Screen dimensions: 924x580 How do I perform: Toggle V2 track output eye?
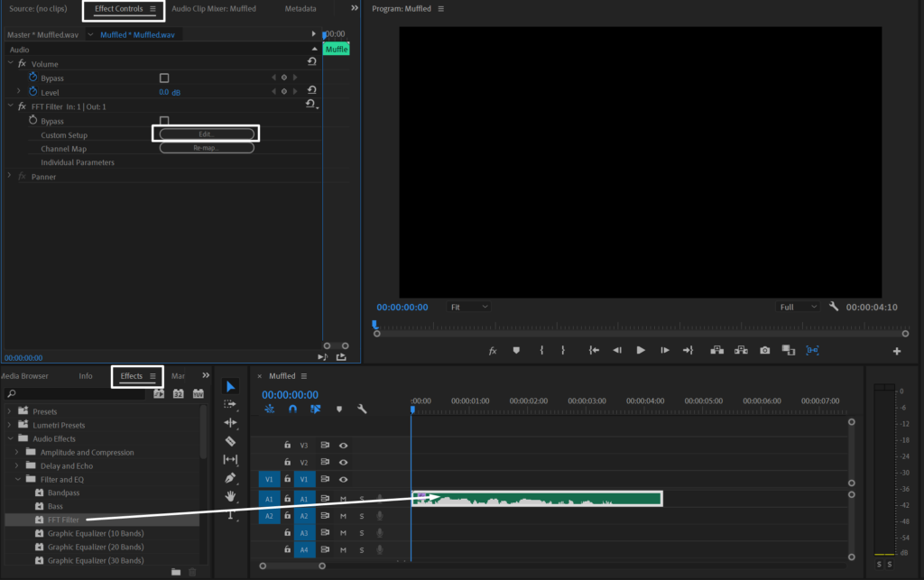click(x=343, y=462)
